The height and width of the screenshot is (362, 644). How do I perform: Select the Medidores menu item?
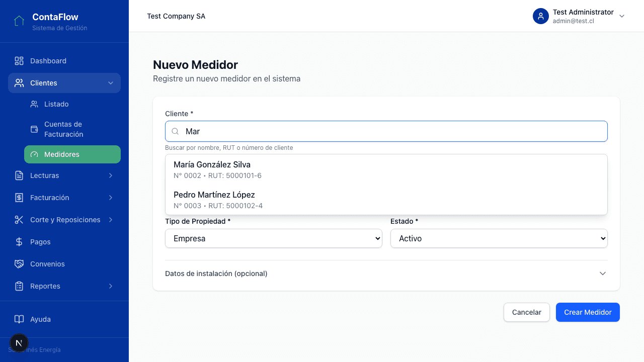point(72,154)
